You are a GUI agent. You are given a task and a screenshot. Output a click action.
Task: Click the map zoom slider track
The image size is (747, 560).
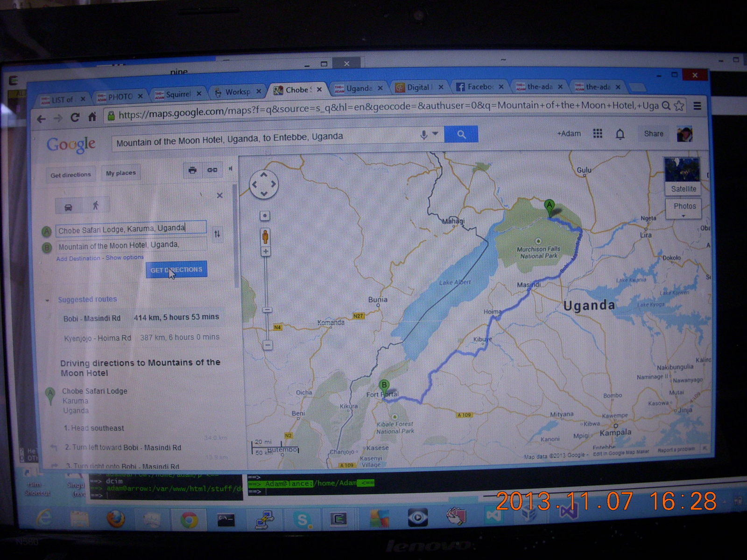266,280
